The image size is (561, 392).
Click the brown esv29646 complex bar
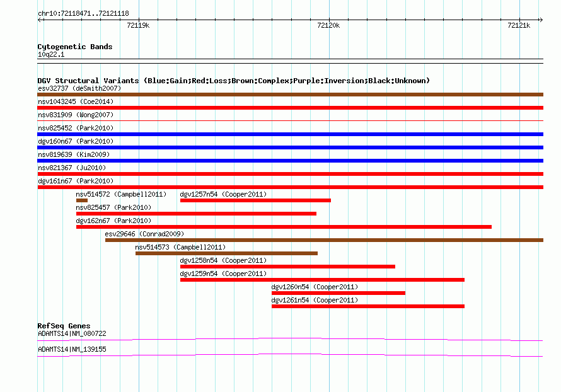324,240
